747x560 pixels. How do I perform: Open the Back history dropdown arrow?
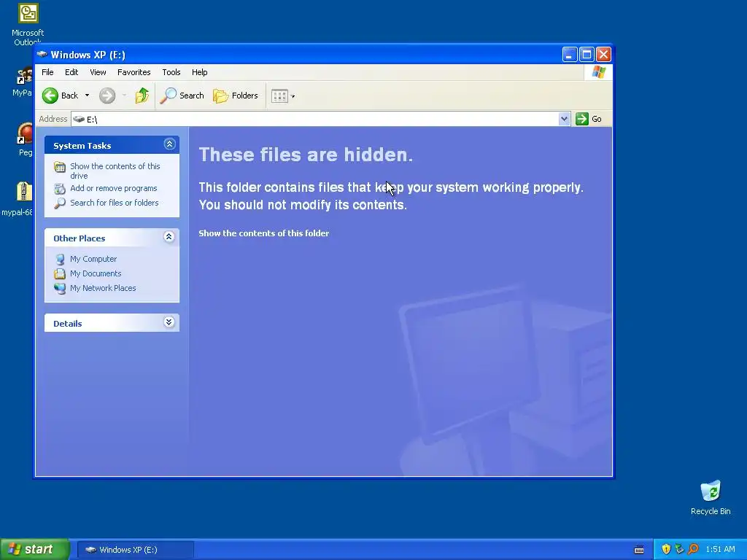point(88,96)
